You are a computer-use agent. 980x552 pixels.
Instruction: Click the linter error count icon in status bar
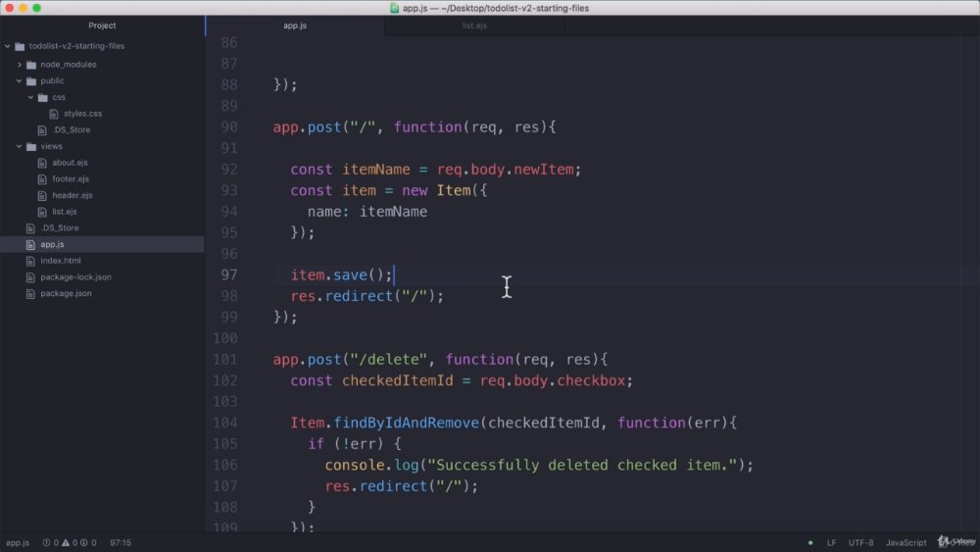[46, 542]
